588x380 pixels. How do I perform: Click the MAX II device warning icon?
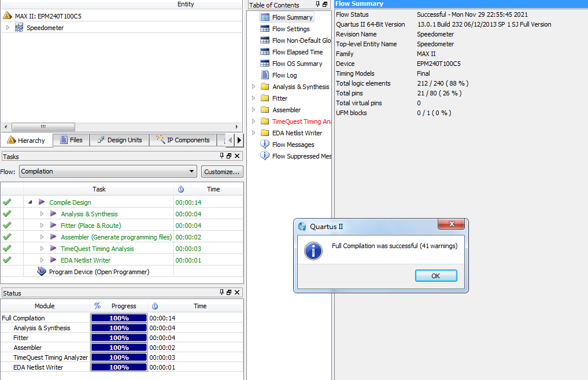pos(8,16)
